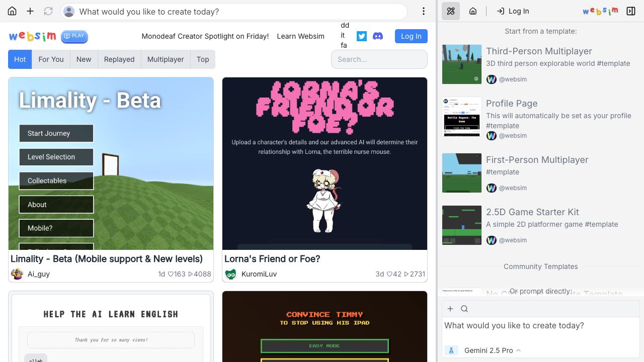Image resolution: width=644 pixels, height=362 pixels.
Task: Select the Replayed feed tab
Action: pos(119,59)
